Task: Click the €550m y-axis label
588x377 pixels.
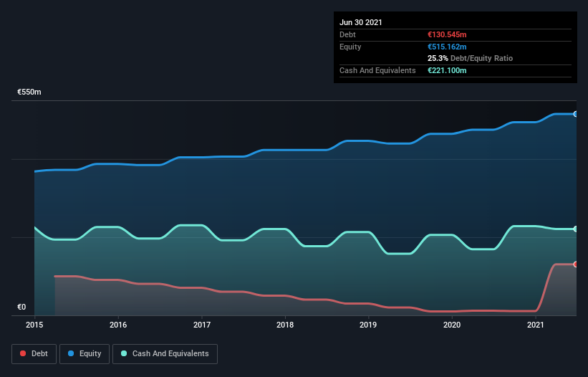Action: 29,92
